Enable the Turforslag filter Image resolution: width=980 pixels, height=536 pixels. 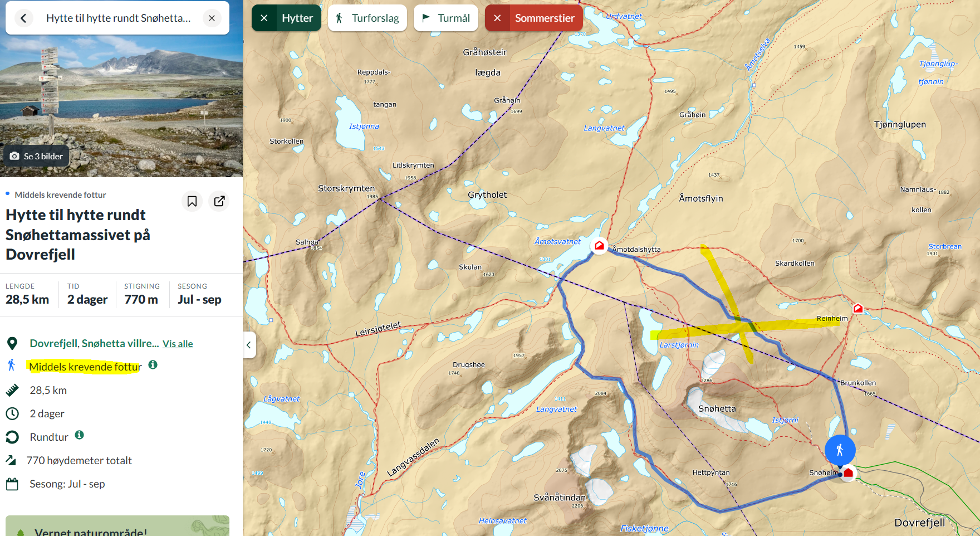[x=367, y=18]
